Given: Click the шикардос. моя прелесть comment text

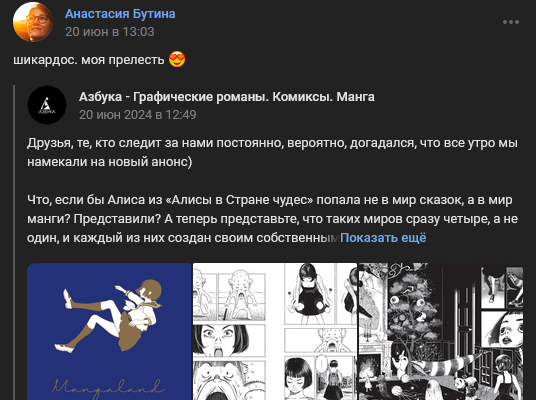Looking at the screenshot, I should (x=89, y=60).
